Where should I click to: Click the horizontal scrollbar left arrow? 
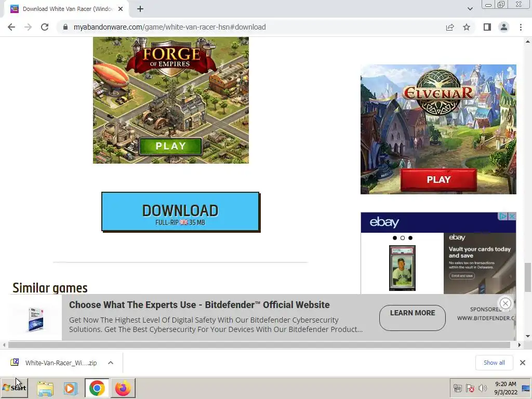click(4, 345)
